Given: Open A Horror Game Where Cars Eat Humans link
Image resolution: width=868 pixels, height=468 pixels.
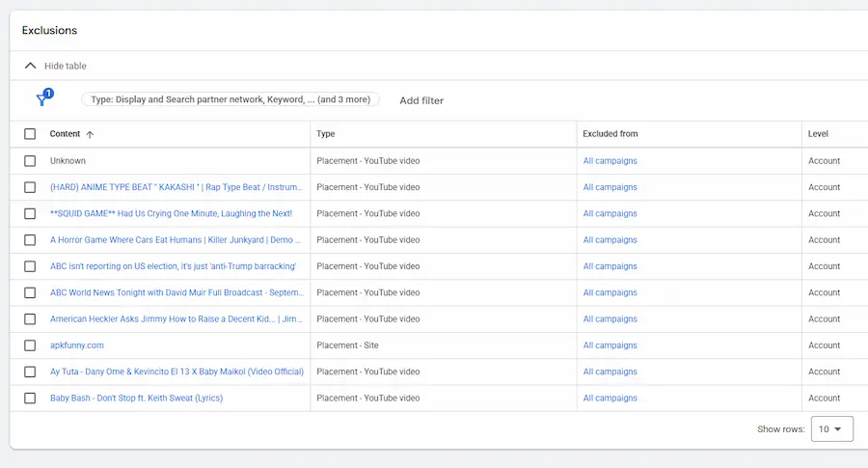Looking at the screenshot, I should pyautogui.click(x=175, y=240).
